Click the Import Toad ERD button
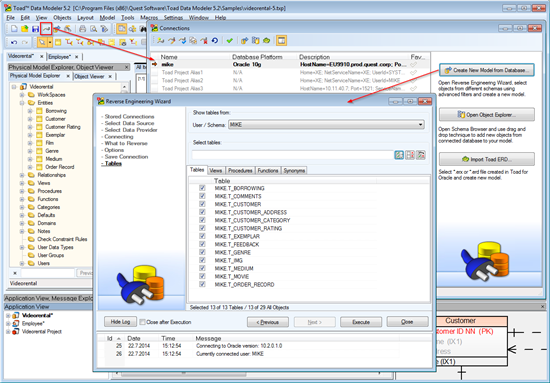The image size is (550, 383). click(x=487, y=159)
